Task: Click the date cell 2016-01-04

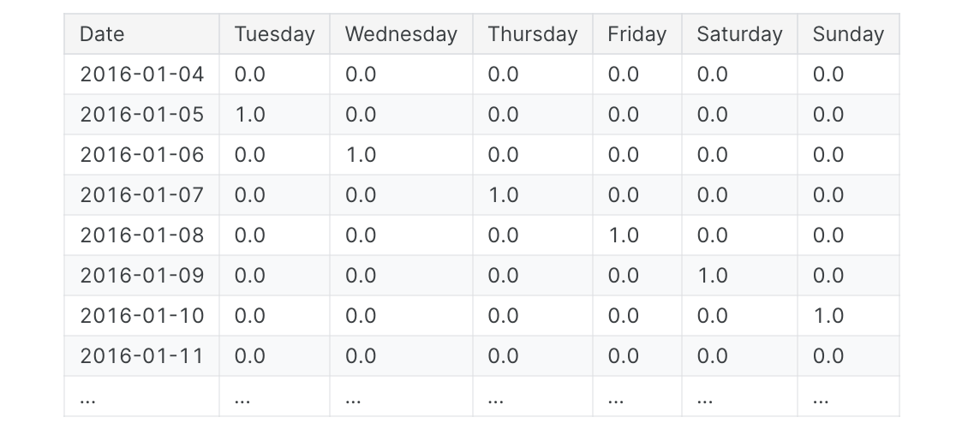Action: point(142,74)
